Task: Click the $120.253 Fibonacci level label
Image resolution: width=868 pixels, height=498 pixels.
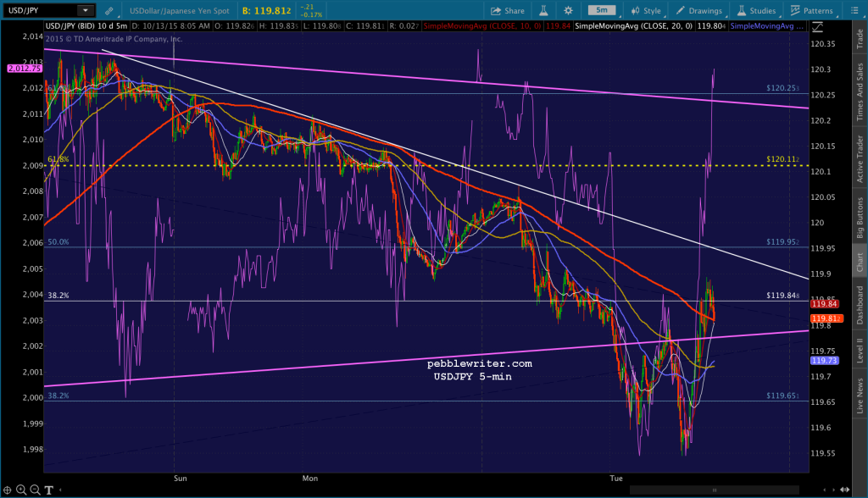Action: point(782,88)
